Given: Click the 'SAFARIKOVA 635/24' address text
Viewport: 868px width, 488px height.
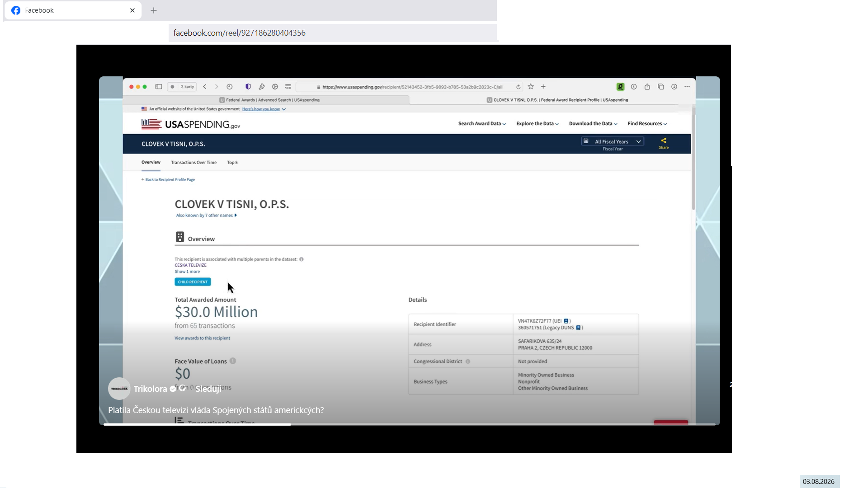Looking at the screenshot, I should tap(540, 341).
